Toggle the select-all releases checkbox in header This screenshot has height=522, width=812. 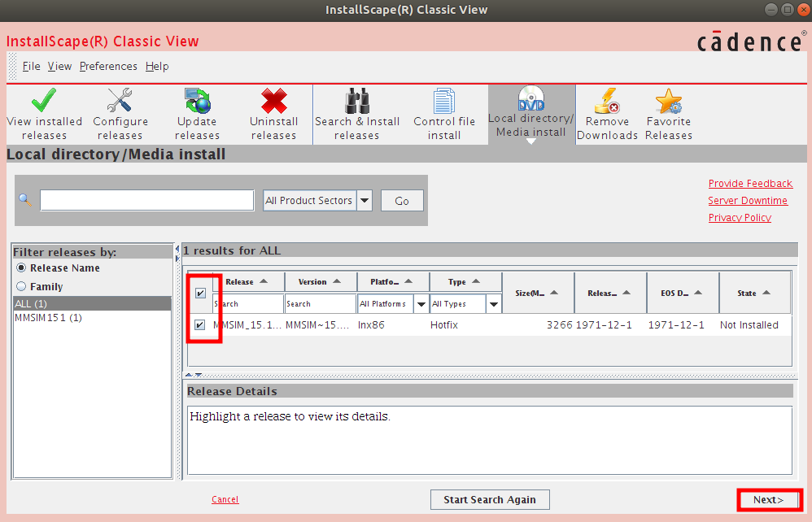[200, 294]
